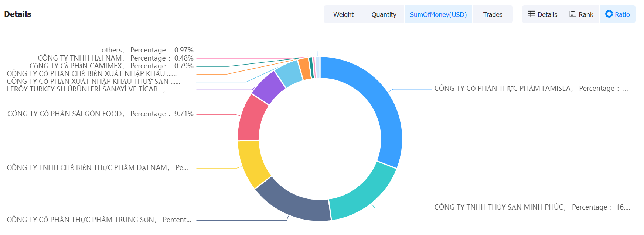Click the purple LERÖY TURKEY segment
Viewport: 644px width, 235px height.
[x=268, y=88]
